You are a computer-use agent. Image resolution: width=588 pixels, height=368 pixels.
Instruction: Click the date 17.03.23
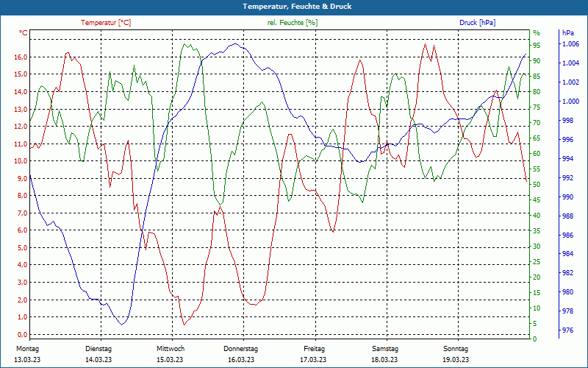[313, 360]
